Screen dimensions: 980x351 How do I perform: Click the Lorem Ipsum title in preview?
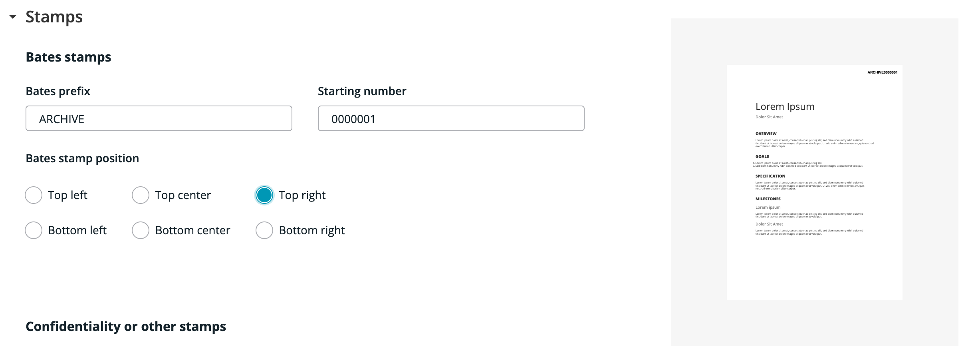[x=785, y=107]
